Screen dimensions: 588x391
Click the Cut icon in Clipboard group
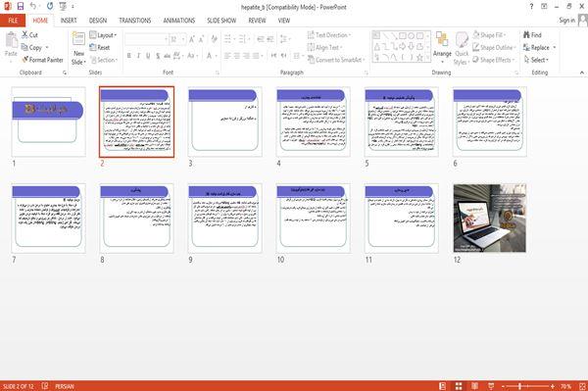(29, 35)
